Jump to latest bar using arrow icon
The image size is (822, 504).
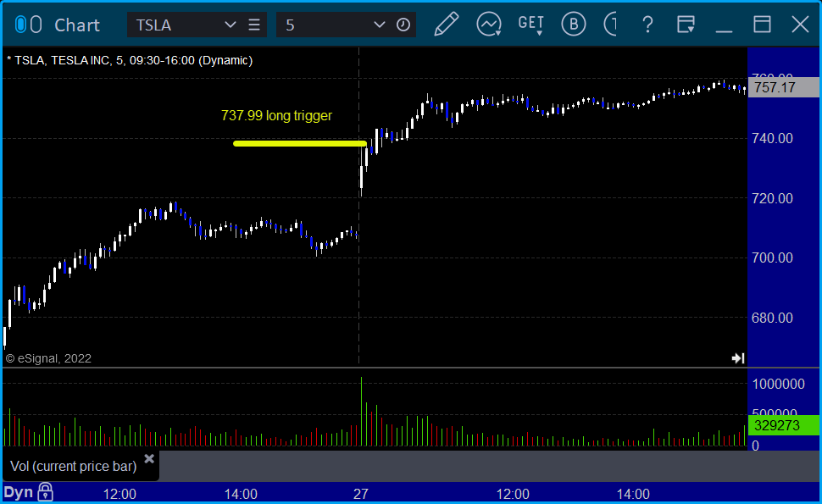coord(738,358)
